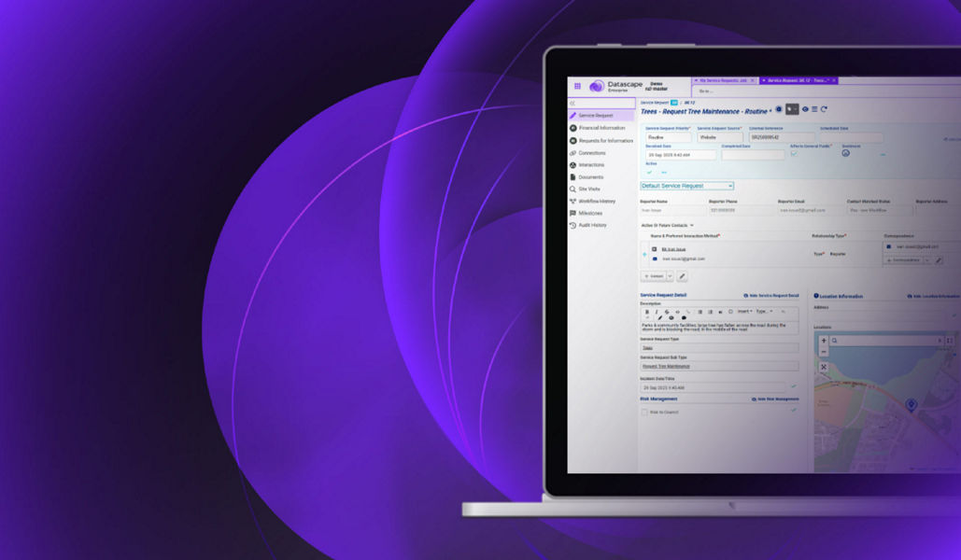
Task: Toggle Bold in the description editor
Action: tap(647, 312)
